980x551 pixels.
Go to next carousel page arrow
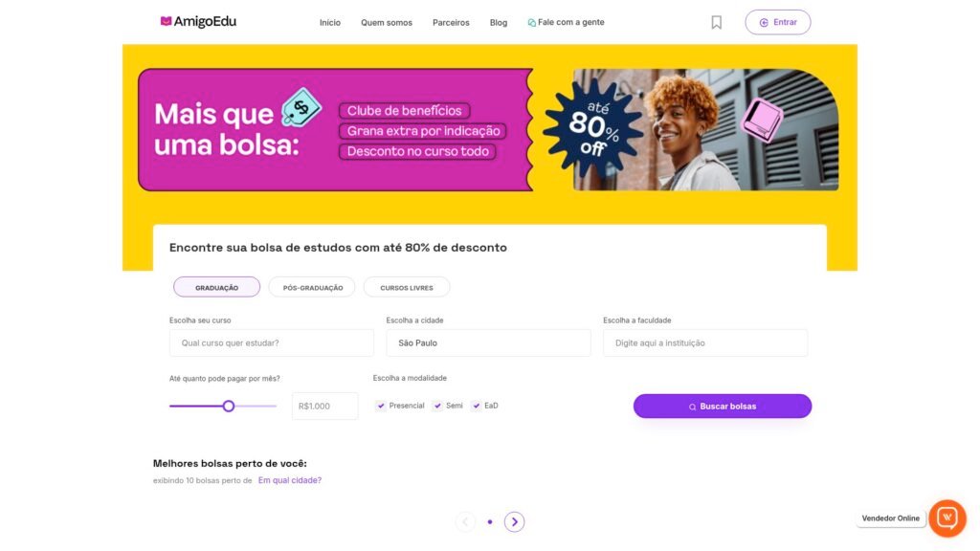tap(514, 521)
